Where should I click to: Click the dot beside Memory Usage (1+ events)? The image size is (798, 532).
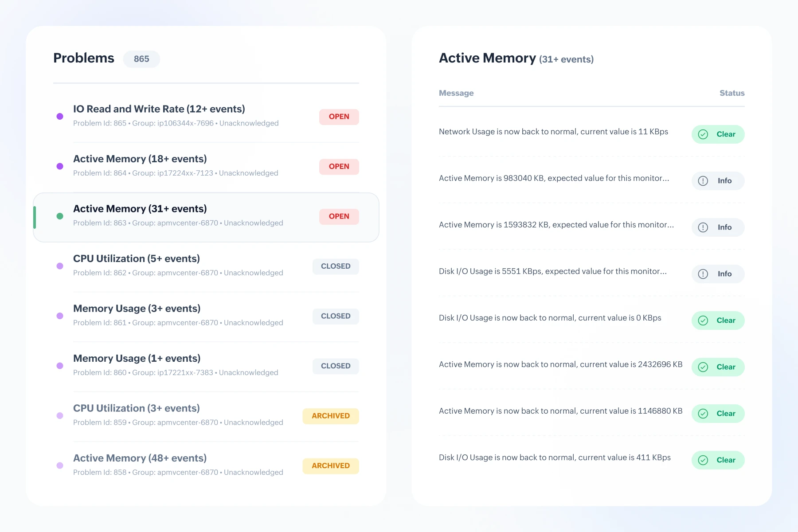pos(60,366)
